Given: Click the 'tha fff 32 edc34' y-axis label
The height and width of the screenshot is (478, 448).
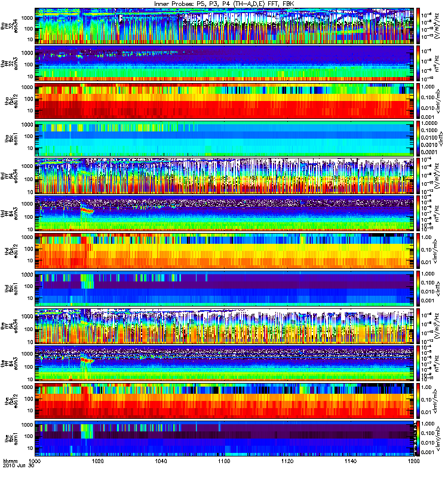Looking at the screenshot, I should click(10, 25).
